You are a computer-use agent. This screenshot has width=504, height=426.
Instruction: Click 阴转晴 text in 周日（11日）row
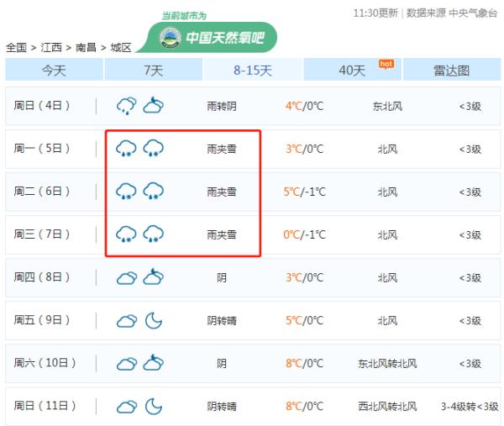click(222, 407)
